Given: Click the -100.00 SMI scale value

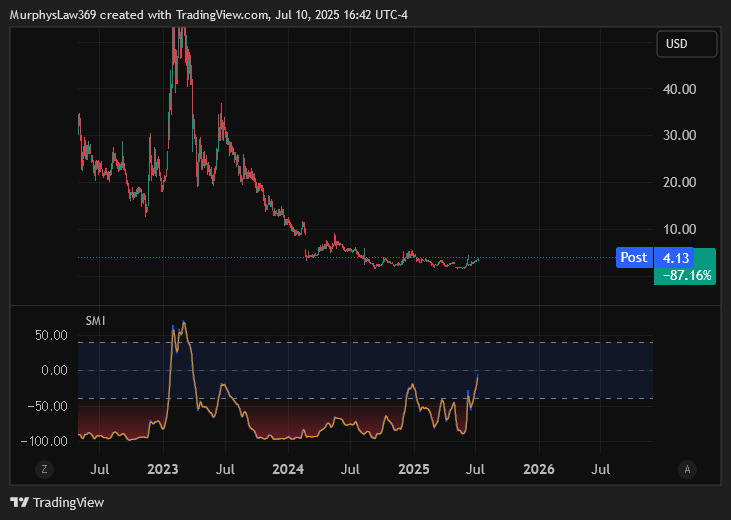Looking at the screenshot, I should coord(44,441).
